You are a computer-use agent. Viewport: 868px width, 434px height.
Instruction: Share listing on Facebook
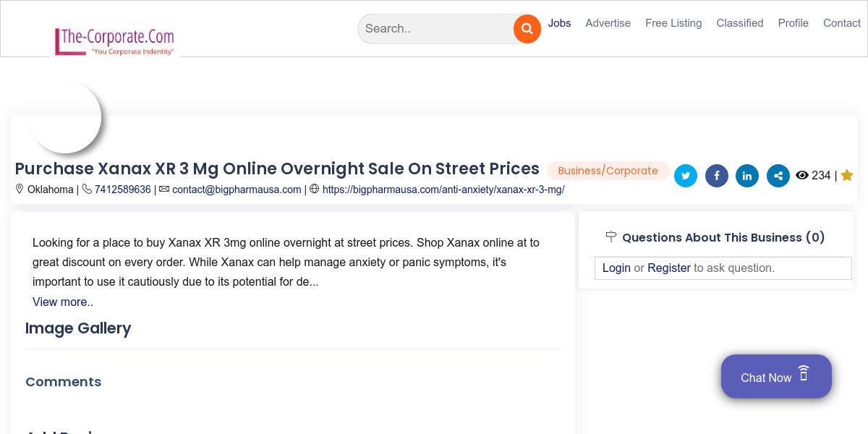point(717,176)
